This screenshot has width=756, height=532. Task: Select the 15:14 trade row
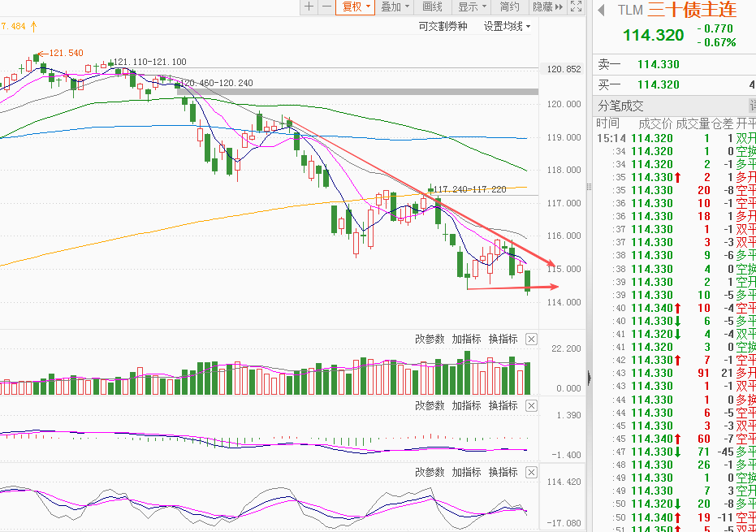(x=674, y=138)
